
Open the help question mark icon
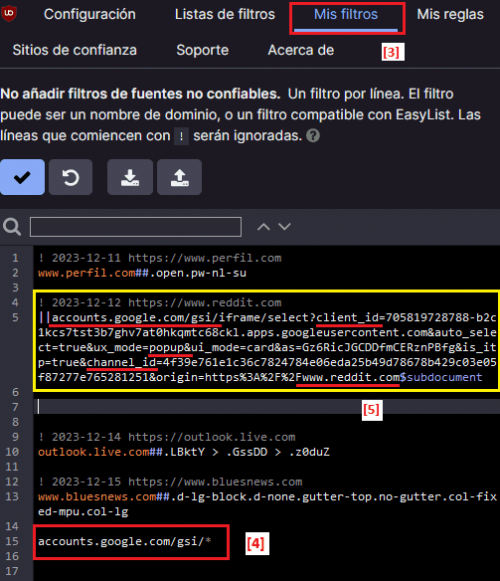click(x=313, y=136)
